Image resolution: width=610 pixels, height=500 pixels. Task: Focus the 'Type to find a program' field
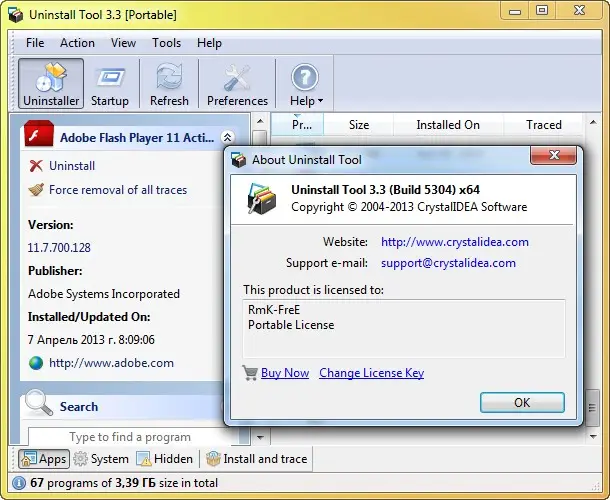click(130, 437)
